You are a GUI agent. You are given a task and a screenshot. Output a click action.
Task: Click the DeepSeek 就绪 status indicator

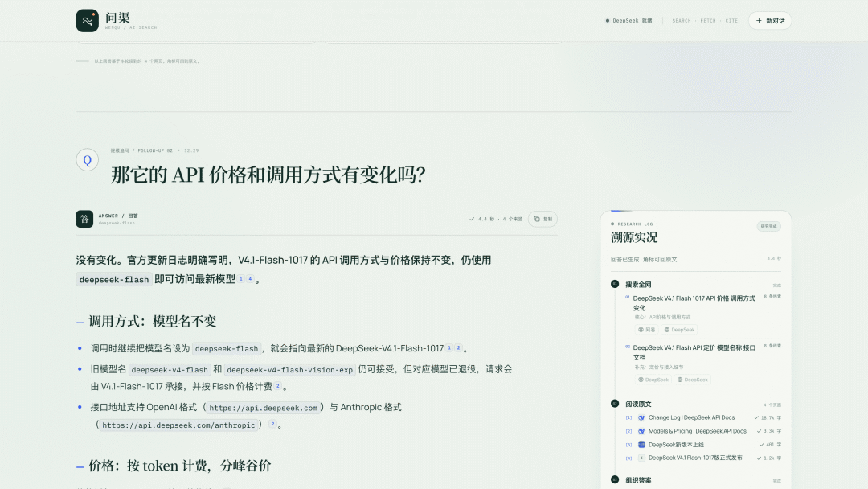(x=628, y=20)
